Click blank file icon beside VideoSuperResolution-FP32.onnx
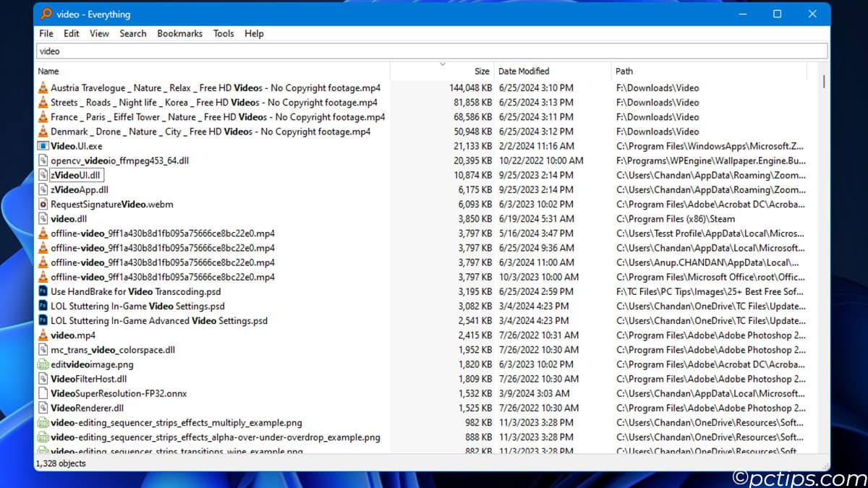868x488 pixels. pyautogui.click(x=43, y=393)
